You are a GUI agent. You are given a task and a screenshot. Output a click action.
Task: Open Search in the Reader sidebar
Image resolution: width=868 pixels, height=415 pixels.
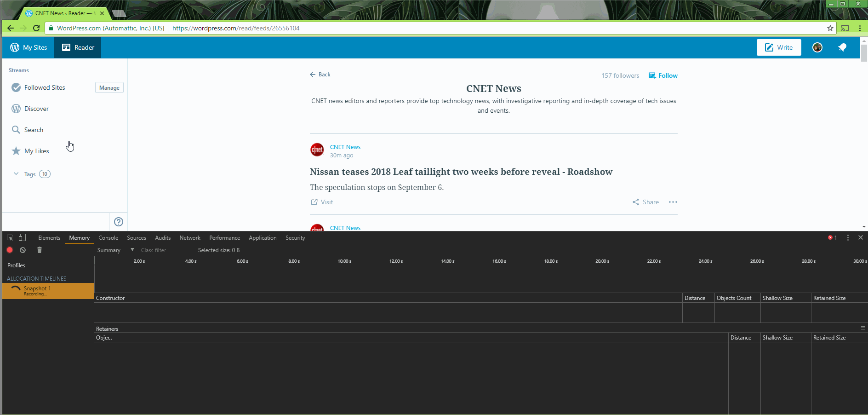(34, 130)
